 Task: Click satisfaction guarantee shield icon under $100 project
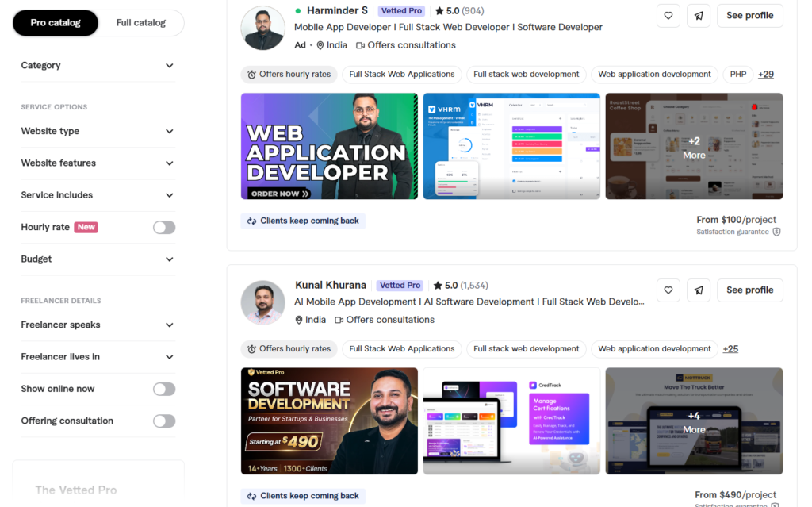click(776, 232)
